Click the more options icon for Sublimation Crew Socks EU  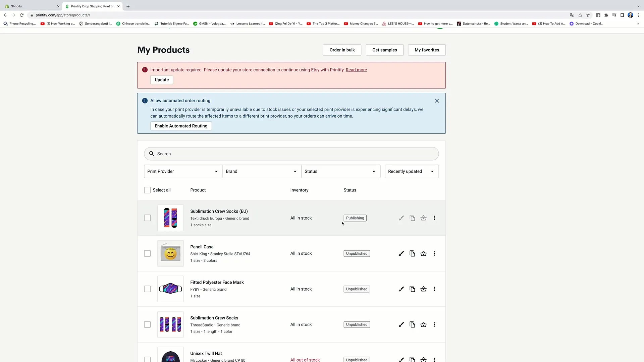[434, 218]
